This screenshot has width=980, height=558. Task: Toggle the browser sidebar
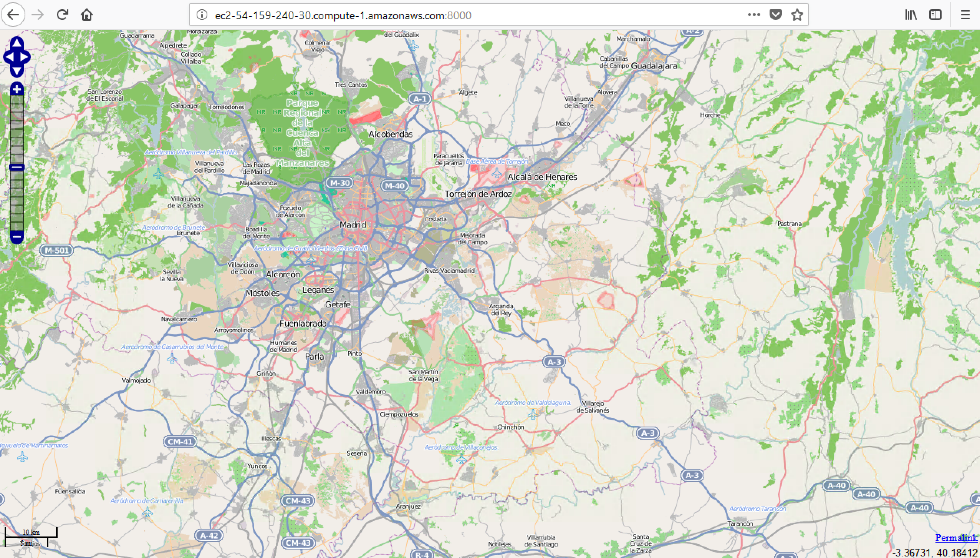point(935,15)
